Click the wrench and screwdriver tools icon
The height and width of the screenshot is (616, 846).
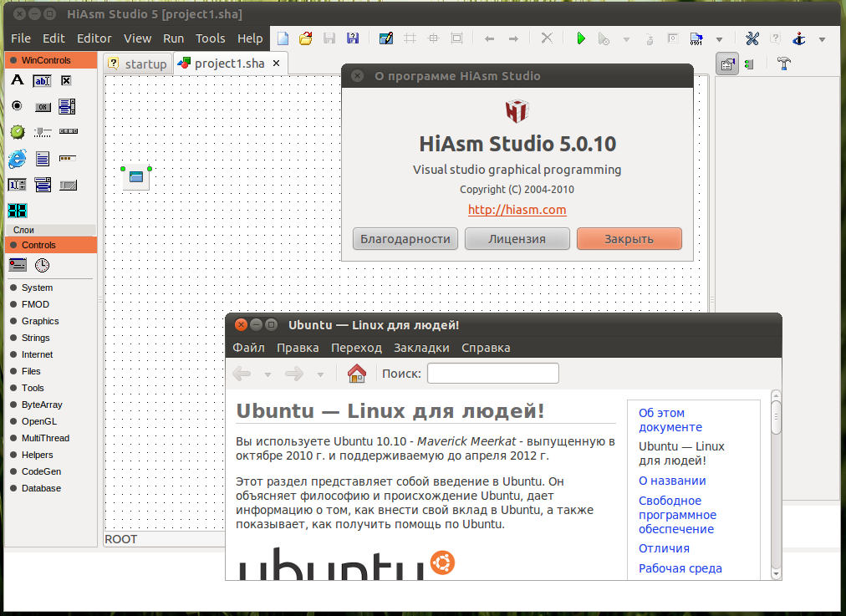click(x=752, y=38)
